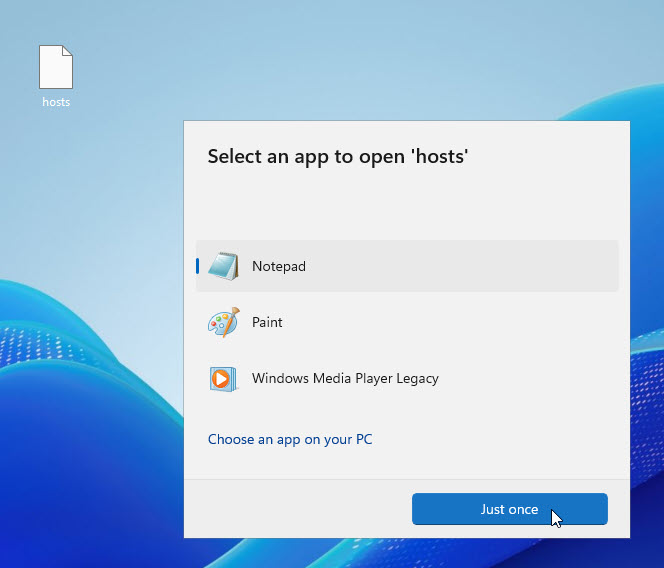Open Choose an app on your PC link

tap(290, 439)
